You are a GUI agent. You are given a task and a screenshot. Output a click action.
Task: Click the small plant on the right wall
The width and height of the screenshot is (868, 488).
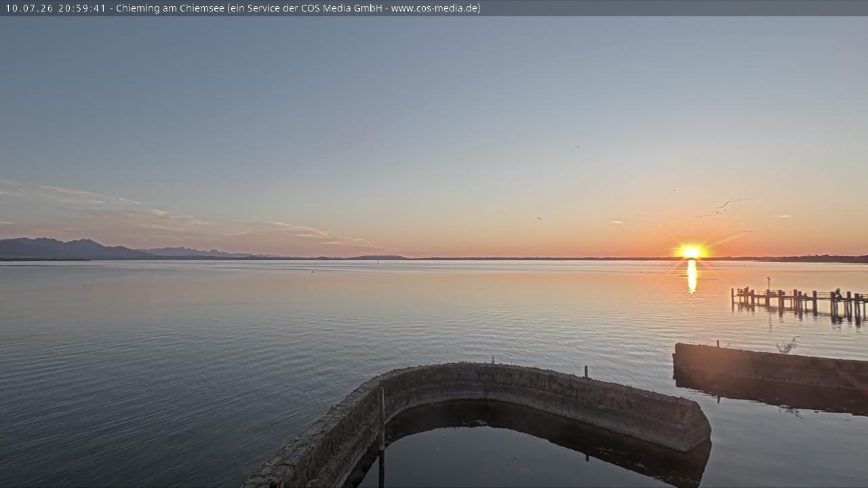787,346
